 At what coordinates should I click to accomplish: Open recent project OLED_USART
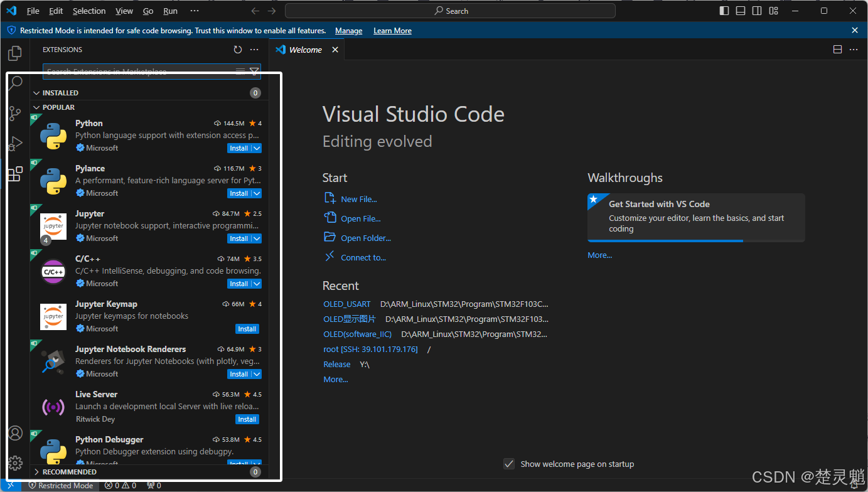tap(347, 304)
